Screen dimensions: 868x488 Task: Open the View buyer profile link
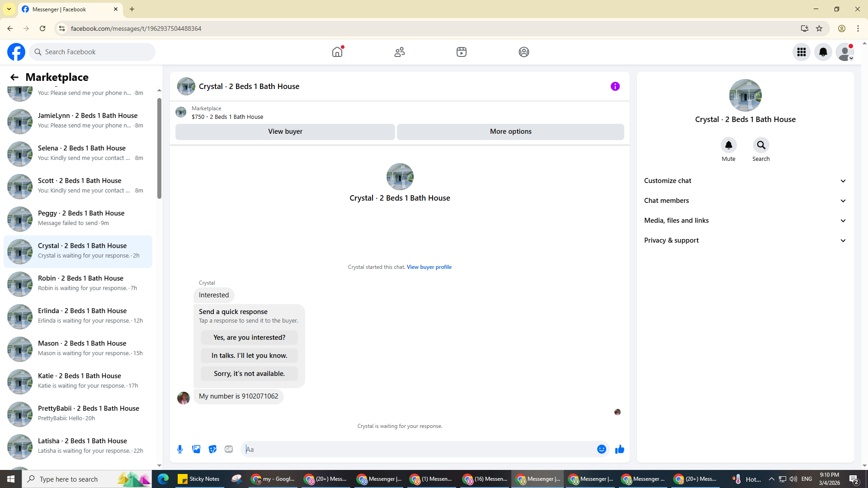point(429,267)
